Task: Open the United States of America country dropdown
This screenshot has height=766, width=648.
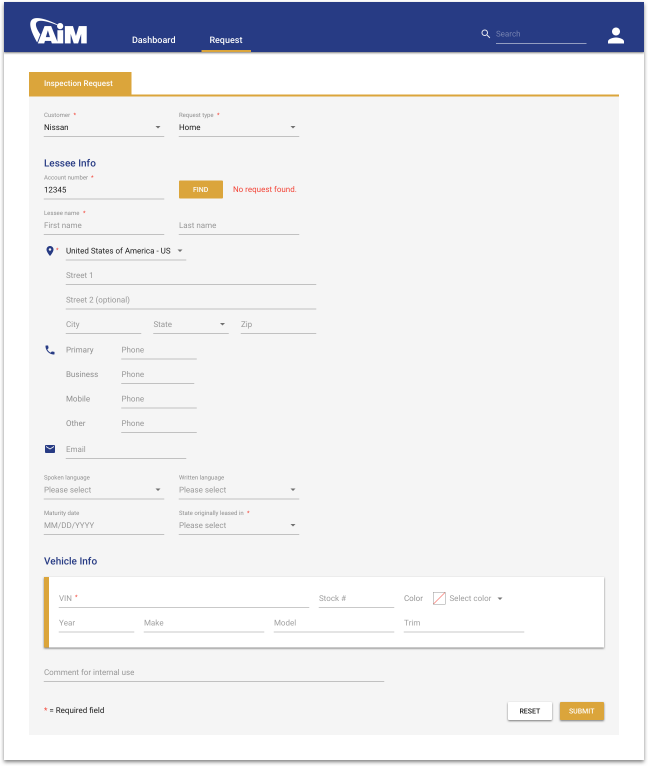Action: click(125, 251)
